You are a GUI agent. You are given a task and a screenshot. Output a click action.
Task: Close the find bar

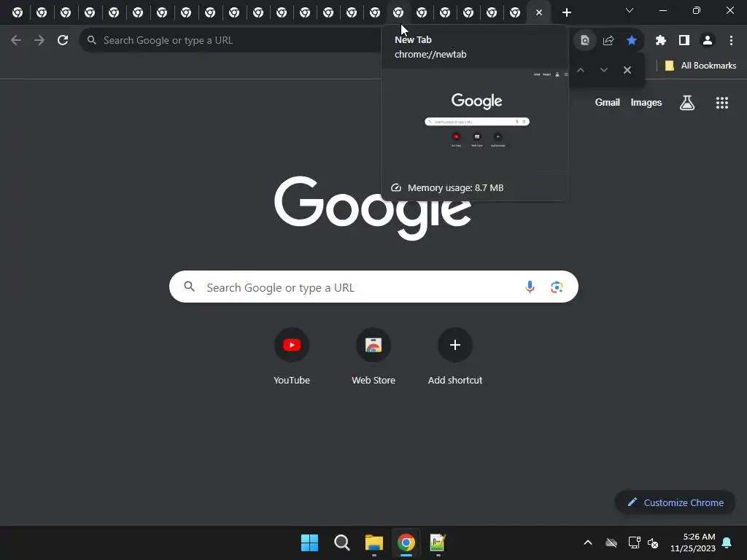pyautogui.click(x=627, y=70)
